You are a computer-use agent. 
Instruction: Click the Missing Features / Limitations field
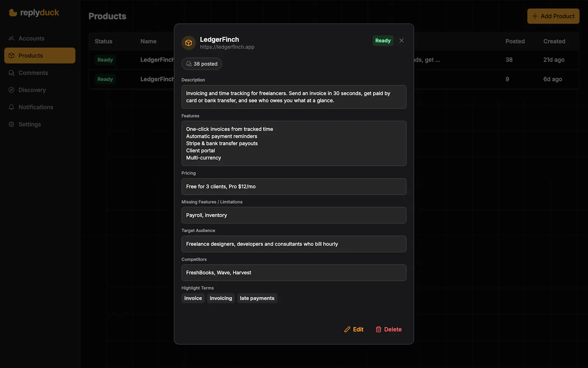294,215
